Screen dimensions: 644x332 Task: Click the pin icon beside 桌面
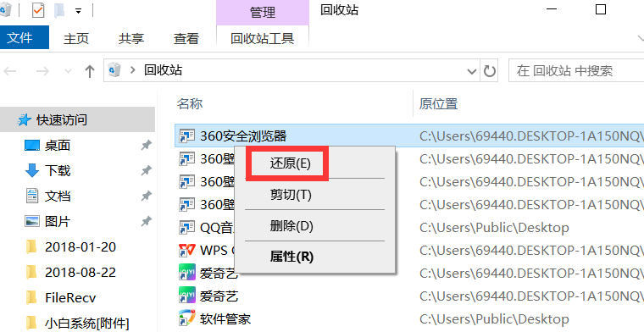[146, 146]
